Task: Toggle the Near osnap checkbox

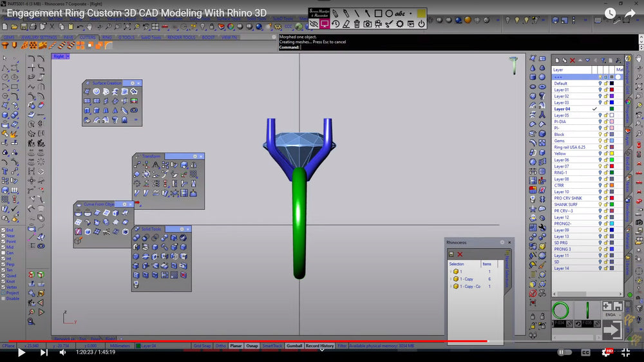Action: 3,236
